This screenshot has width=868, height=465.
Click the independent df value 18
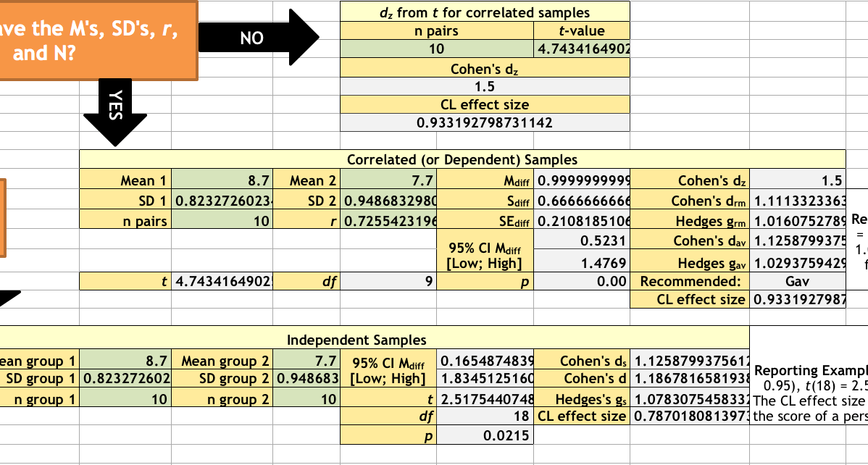[x=485, y=416]
